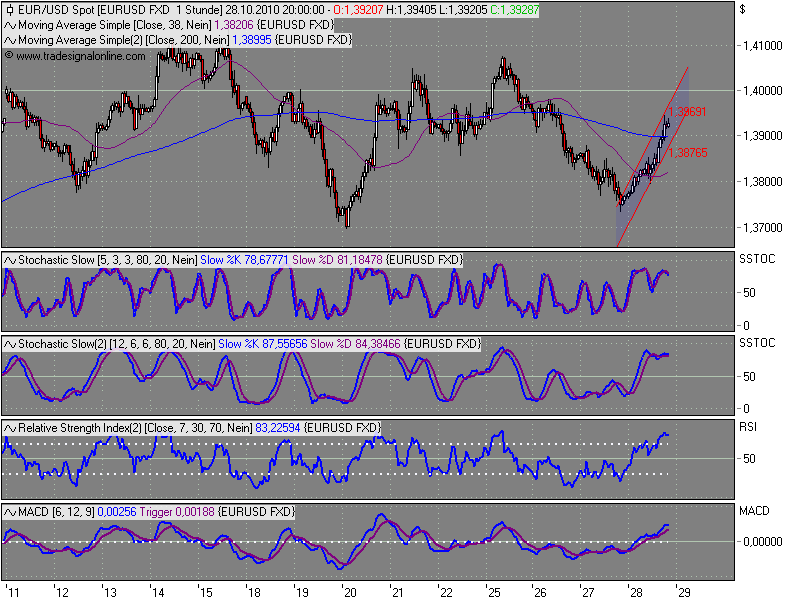Click date marker 29 on time axis
The width and height of the screenshot is (800, 600).
[x=684, y=593]
